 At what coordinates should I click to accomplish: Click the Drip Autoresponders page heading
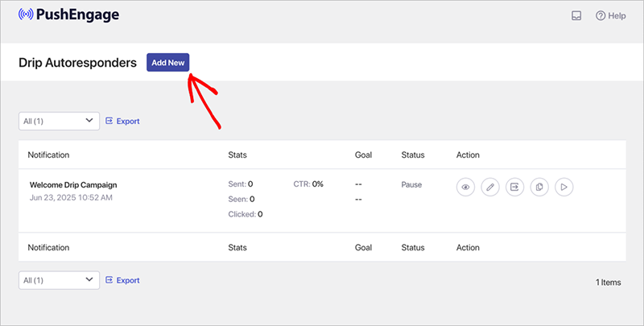click(77, 63)
